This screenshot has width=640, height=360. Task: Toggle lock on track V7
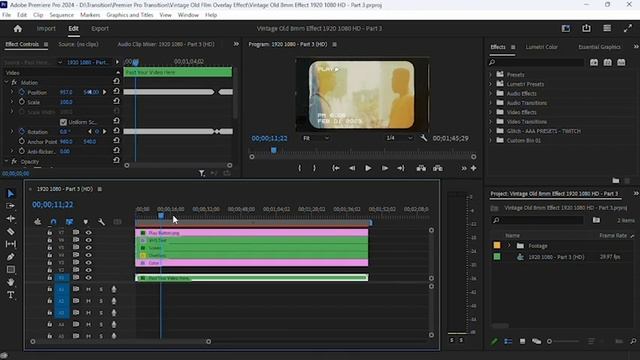click(49, 232)
